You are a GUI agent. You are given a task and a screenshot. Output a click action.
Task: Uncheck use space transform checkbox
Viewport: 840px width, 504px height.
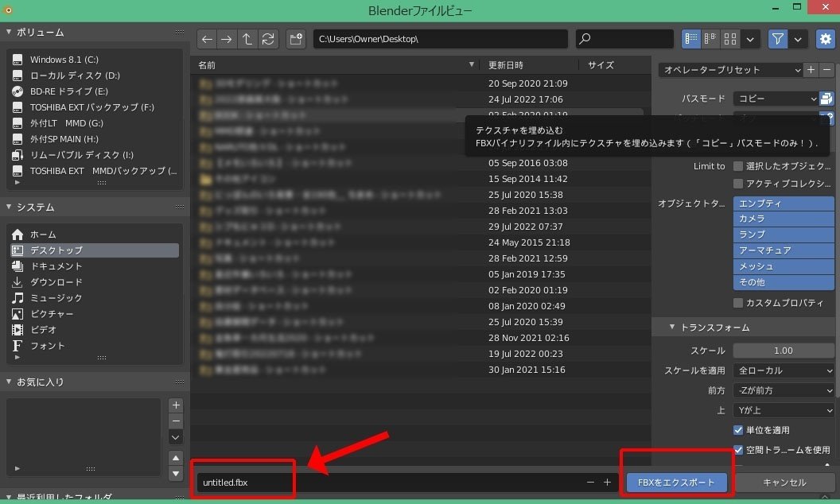click(738, 450)
